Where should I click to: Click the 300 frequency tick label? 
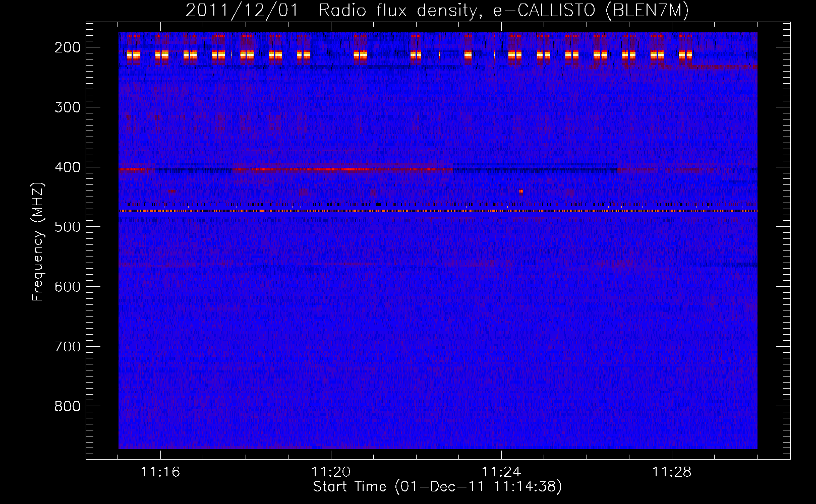click(68, 107)
